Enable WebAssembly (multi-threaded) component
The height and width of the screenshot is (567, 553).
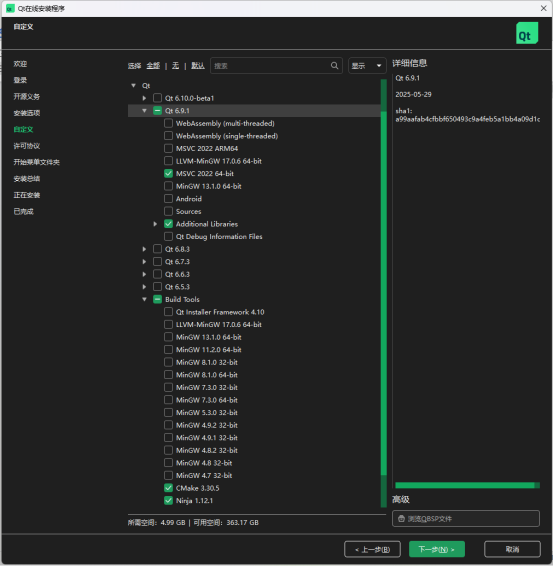point(168,123)
